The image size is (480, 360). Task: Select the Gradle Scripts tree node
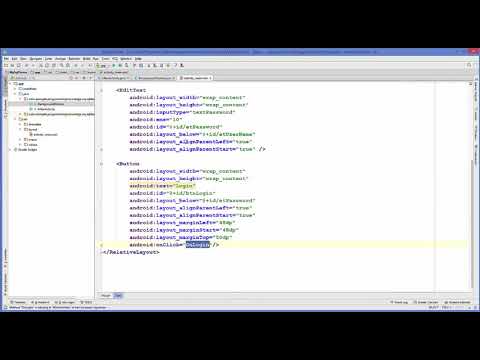pos(25,150)
